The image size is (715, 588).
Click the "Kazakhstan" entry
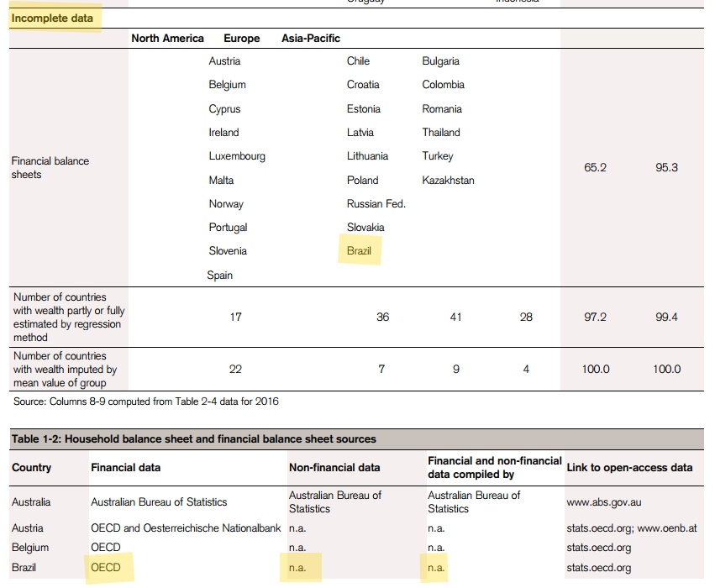click(449, 180)
